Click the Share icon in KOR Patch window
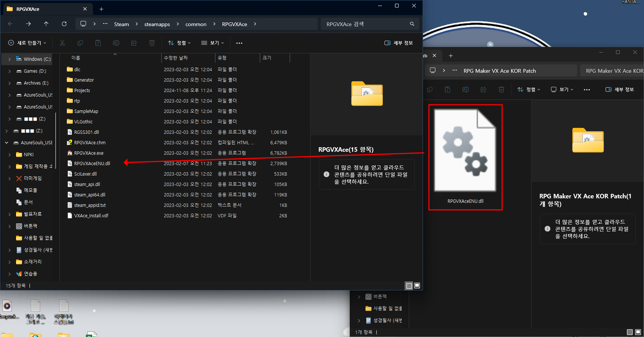 coord(483,89)
